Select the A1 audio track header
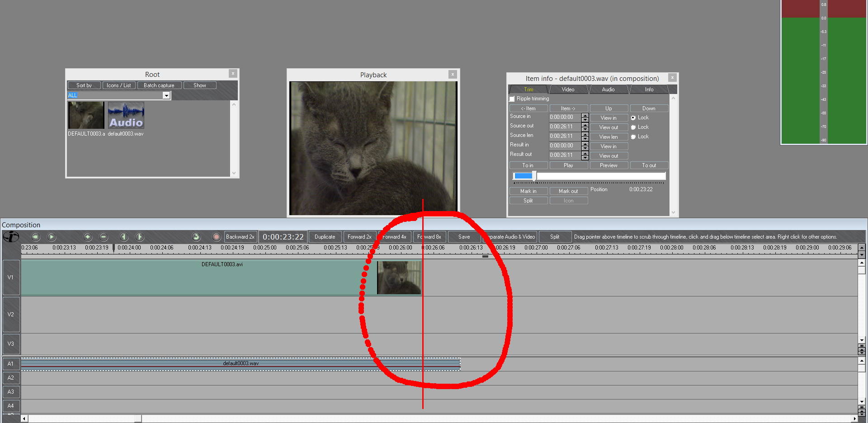The width and height of the screenshot is (868, 423). coord(11,364)
